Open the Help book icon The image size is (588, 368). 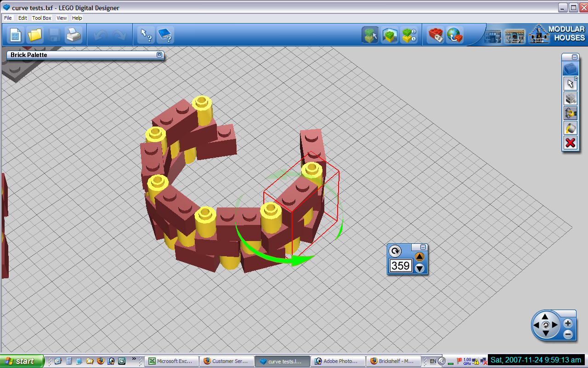tap(165, 35)
